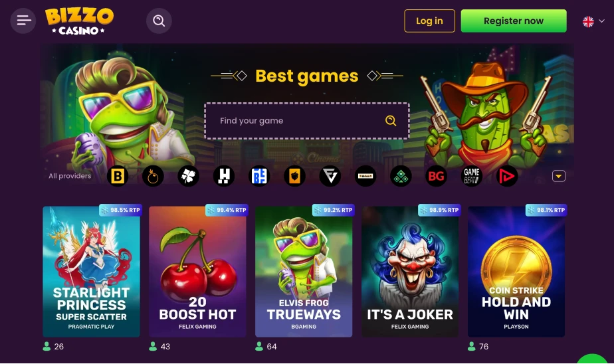The image size is (614, 364).
Task: Click the All providers label
Action: (70, 176)
